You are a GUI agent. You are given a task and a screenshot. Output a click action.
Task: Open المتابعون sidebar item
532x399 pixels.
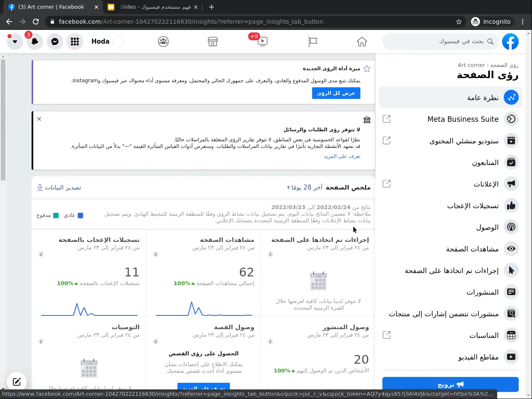pos(451,163)
